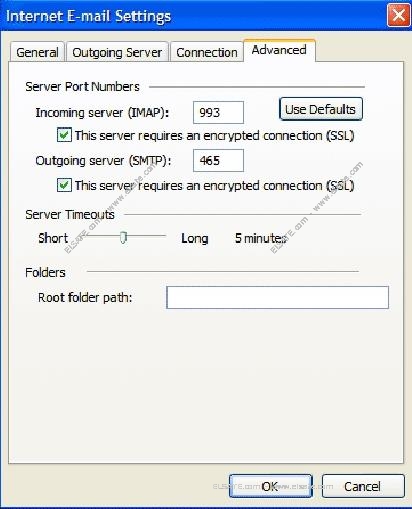The image size is (412, 509).
Task: Click the 5 minutes timeout value text
Action: coord(260,238)
